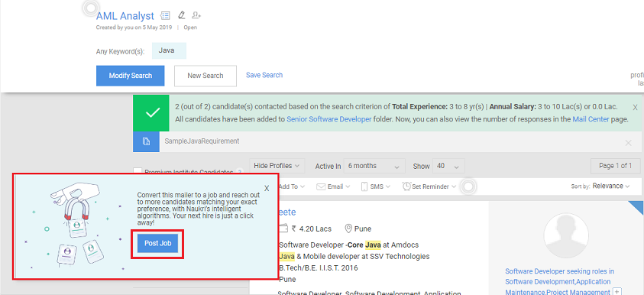Screen dimensions: 644x295
Task: Click the candidate salary wallet icon
Action: coord(283,229)
